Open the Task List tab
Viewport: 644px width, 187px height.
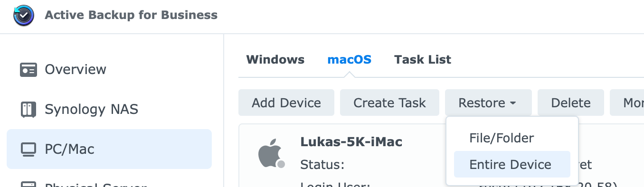coord(423,60)
